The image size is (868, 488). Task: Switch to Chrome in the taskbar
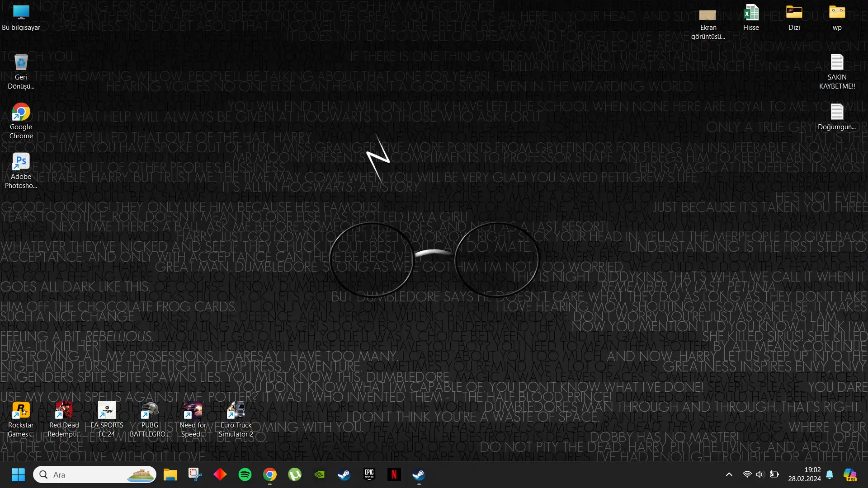270,474
